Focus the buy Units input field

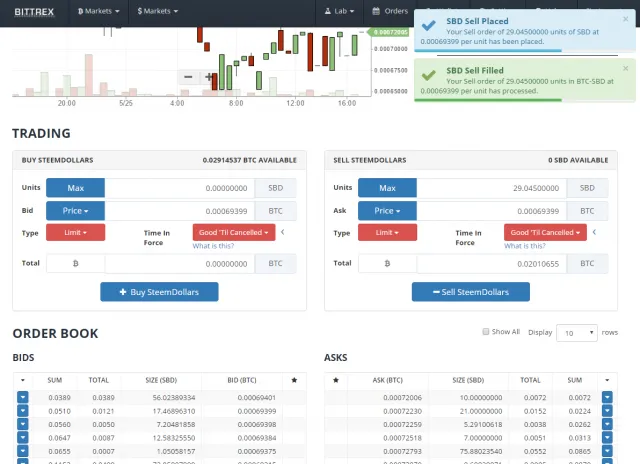click(180, 188)
